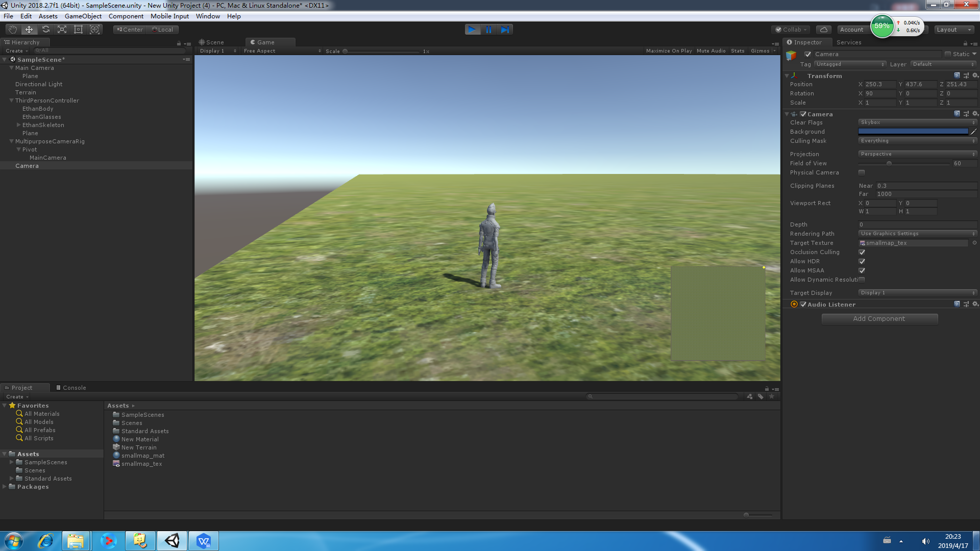Viewport: 980px width, 551px height.
Task: Open the Free Aspect dropdown
Action: (x=282, y=51)
